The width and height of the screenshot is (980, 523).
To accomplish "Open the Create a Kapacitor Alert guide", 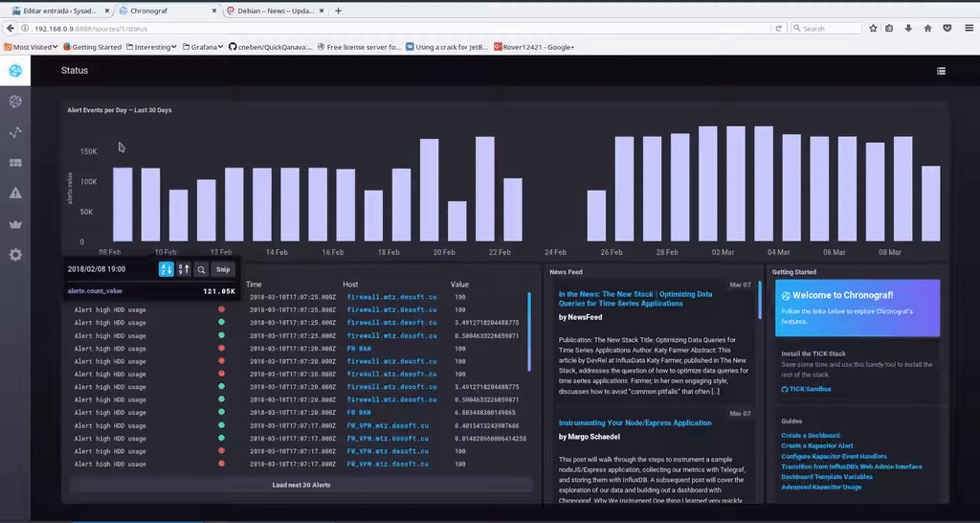I will (817, 446).
